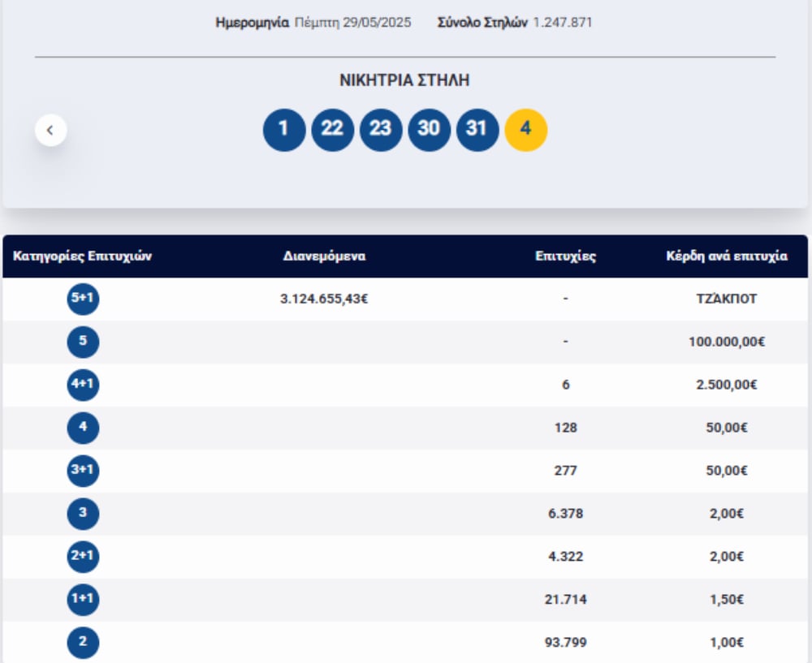This screenshot has height=663, width=812.
Task: Click the ΤΖΑΚΠΟΤ label
Action: click(x=726, y=299)
